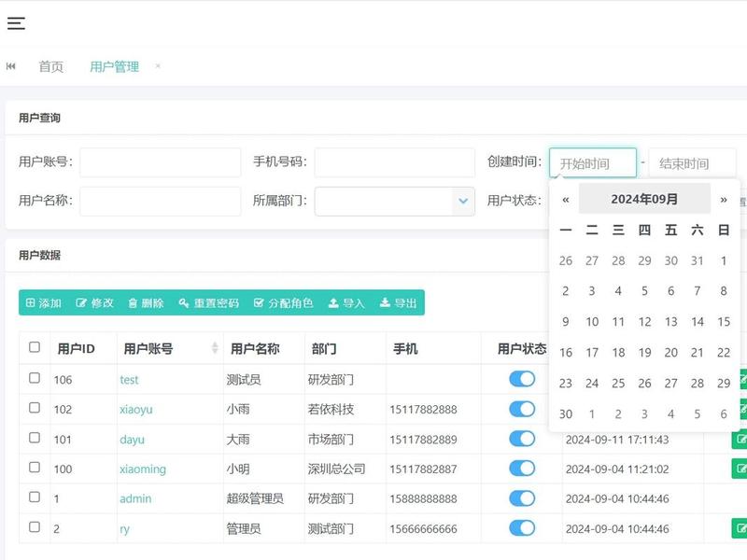The width and height of the screenshot is (747, 560).
Task: Select September 4 in calendar
Action: (618, 291)
